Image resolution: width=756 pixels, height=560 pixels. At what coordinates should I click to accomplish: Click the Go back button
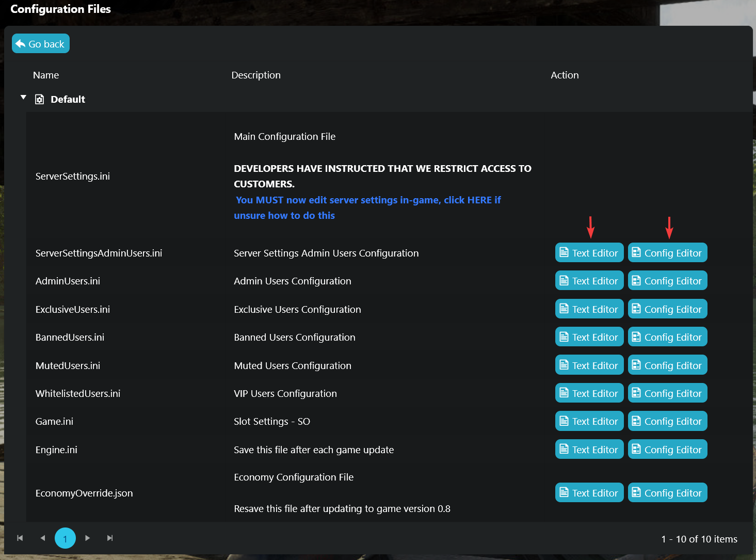click(x=41, y=44)
